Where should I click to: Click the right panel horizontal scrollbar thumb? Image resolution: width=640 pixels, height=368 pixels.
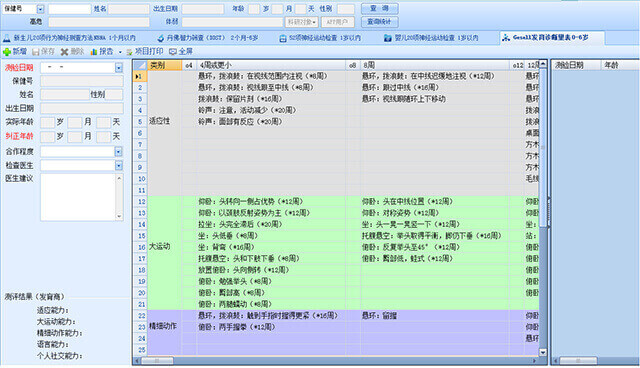pos(578,361)
